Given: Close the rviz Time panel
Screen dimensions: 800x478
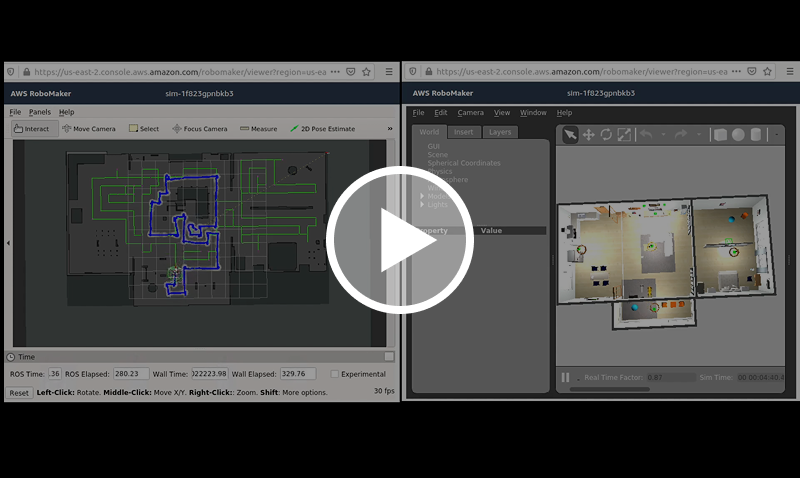Looking at the screenshot, I should point(389,357).
